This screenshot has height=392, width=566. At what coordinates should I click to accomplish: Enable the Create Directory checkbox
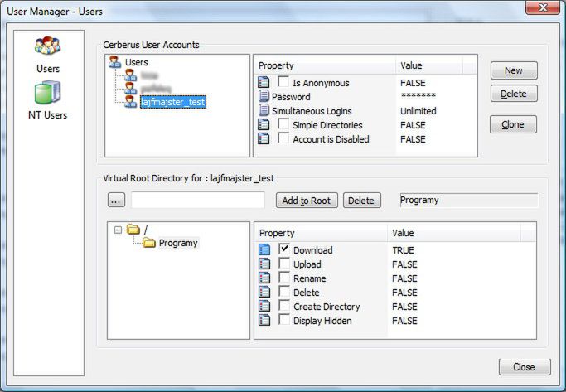pos(284,305)
